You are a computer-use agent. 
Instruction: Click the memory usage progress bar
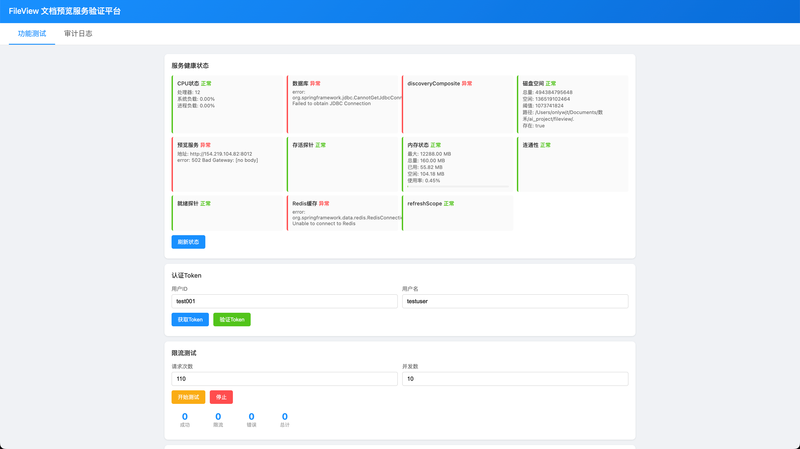tap(458, 186)
